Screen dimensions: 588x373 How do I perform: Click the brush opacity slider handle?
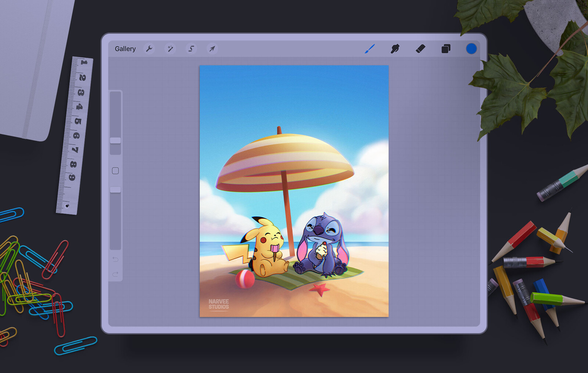pyautogui.click(x=115, y=190)
